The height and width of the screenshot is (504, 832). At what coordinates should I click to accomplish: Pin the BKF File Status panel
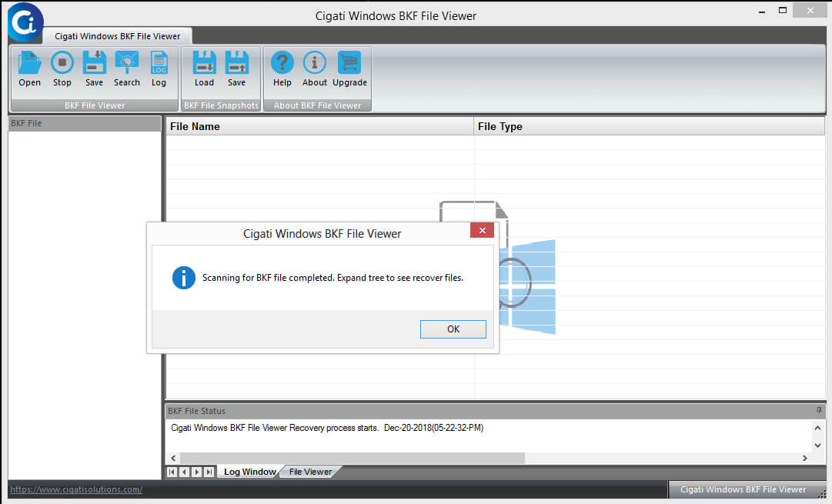click(x=819, y=411)
